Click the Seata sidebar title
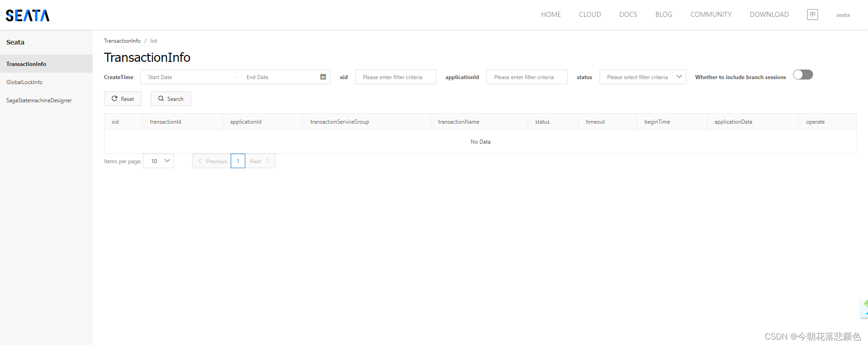 point(15,42)
